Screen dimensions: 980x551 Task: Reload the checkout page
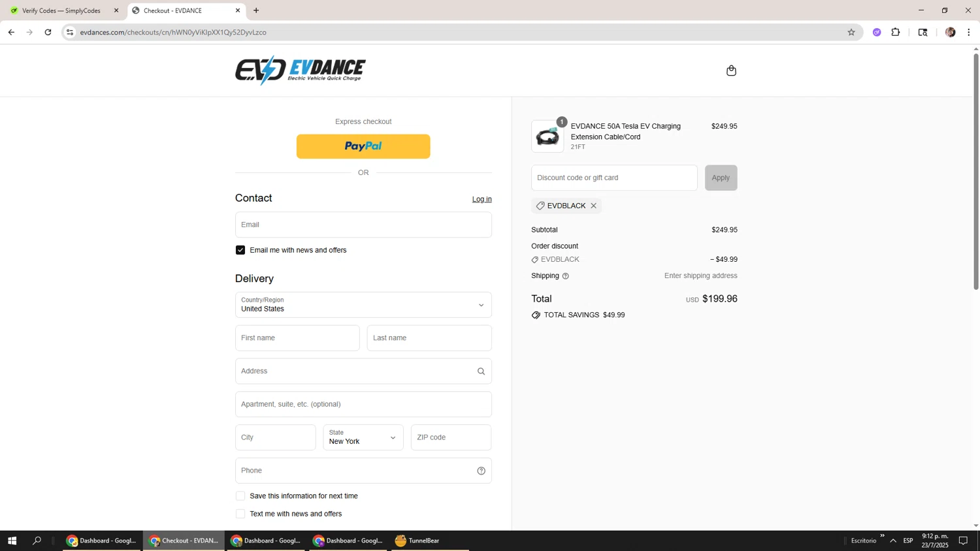pyautogui.click(x=48, y=32)
